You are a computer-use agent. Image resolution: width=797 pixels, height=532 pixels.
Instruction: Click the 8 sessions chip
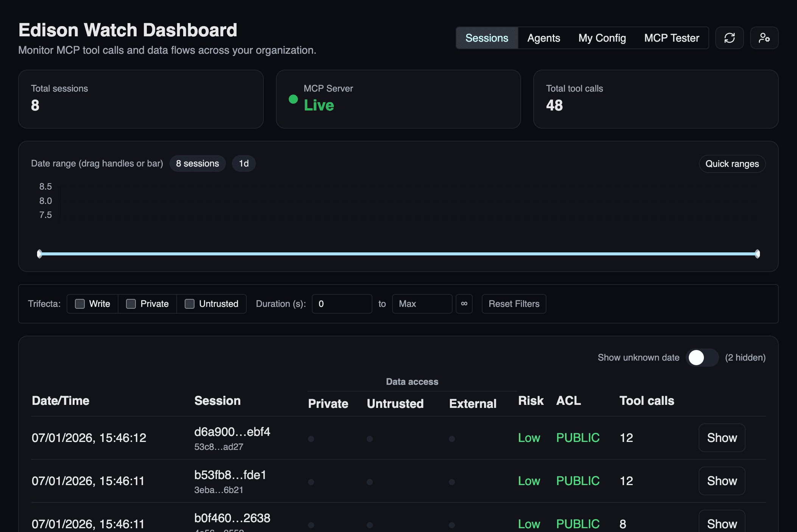click(x=197, y=163)
